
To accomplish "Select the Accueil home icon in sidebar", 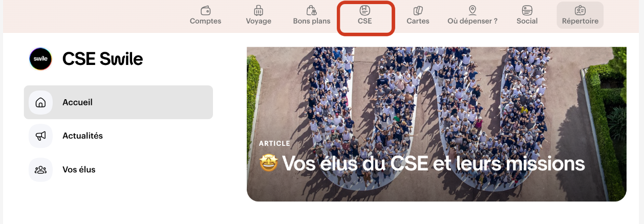I will pos(40,102).
